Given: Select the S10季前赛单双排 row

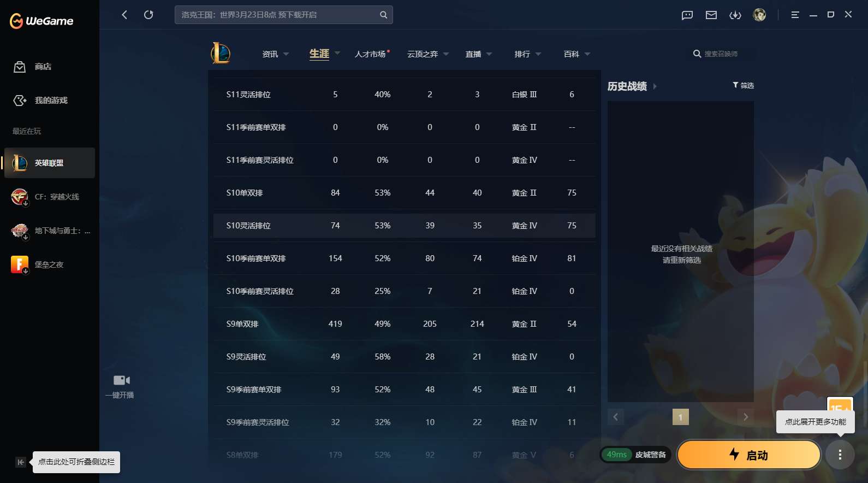Looking at the screenshot, I should click(404, 258).
